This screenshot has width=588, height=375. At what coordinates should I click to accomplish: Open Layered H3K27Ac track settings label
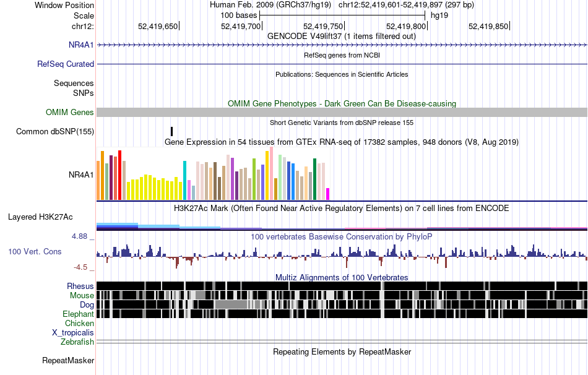pos(40,217)
